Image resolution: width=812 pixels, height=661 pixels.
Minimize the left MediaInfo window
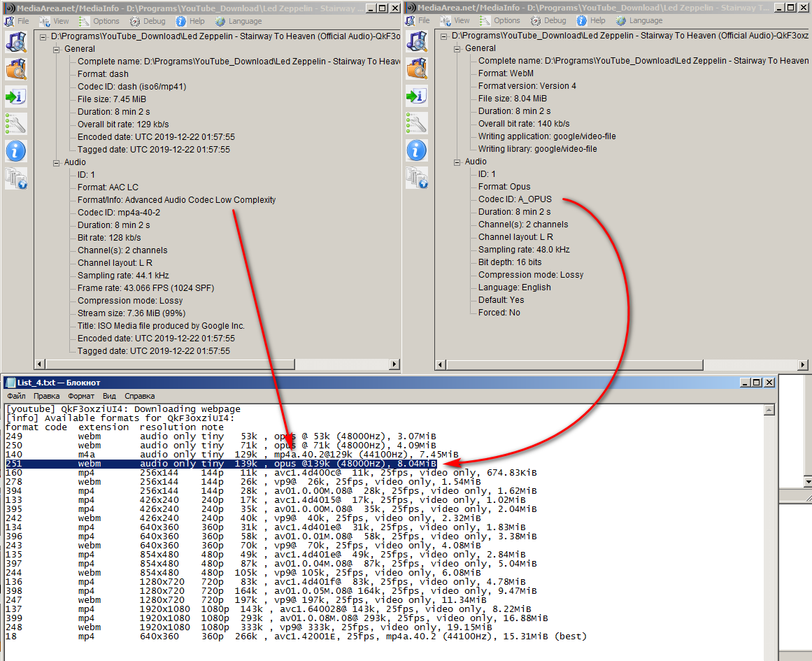click(x=371, y=8)
